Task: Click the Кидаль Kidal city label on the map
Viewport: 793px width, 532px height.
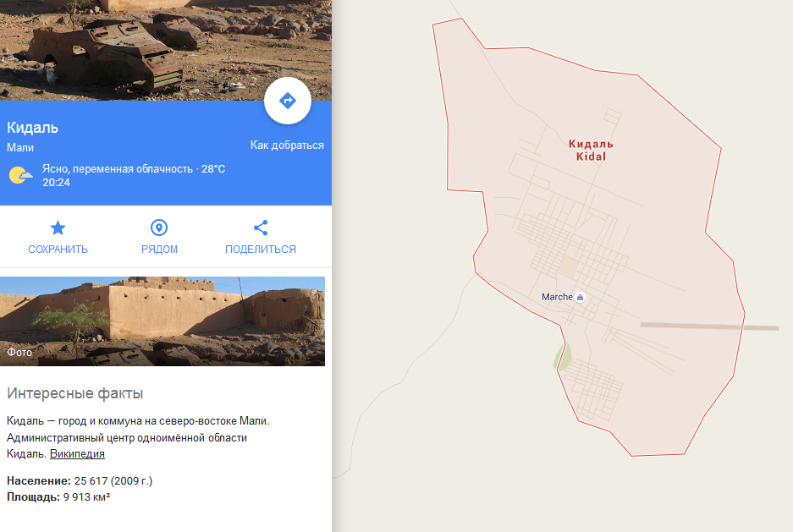Action: pos(591,150)
